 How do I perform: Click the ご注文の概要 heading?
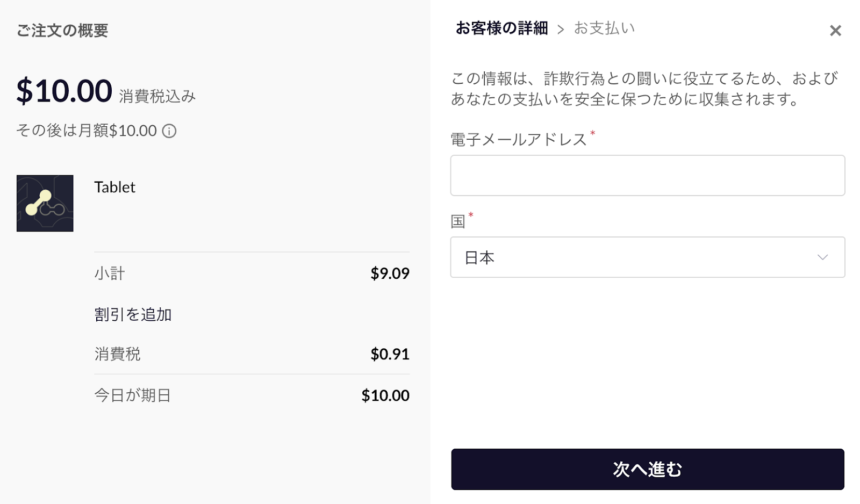(x=62, y=31)
